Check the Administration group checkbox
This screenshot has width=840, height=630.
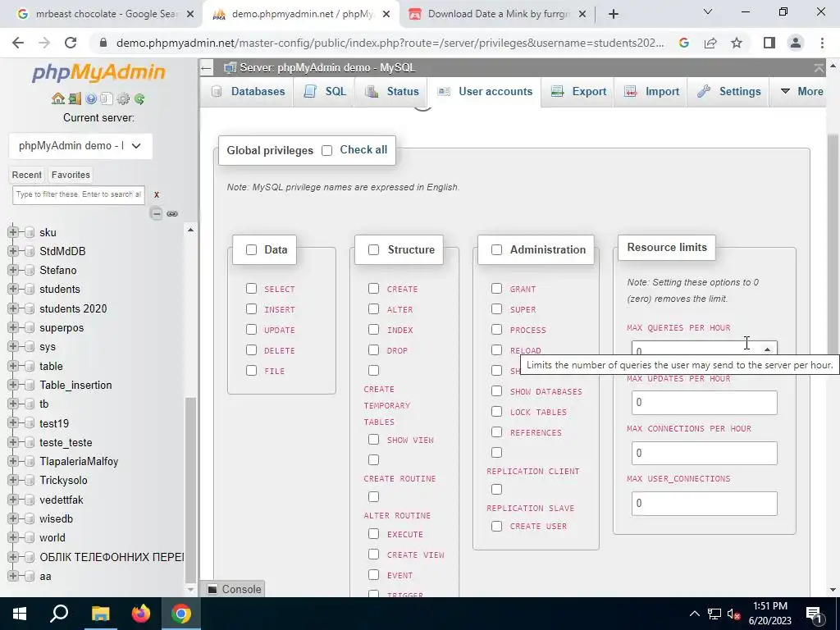496,249
